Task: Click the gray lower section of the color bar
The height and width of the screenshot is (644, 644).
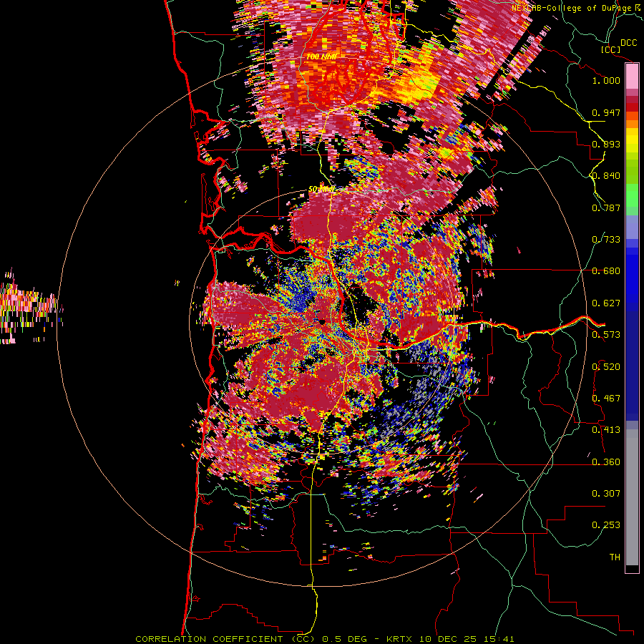Action: 632,497
